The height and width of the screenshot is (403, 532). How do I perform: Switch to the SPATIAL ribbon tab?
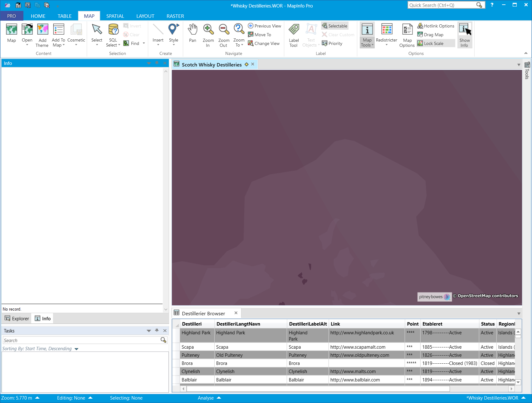(115, 16)
